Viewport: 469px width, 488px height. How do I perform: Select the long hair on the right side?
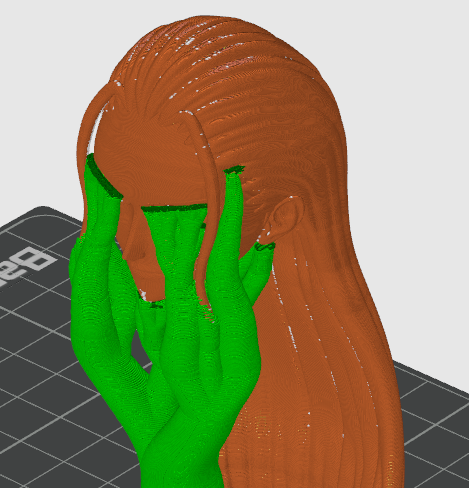pos(333,283)
